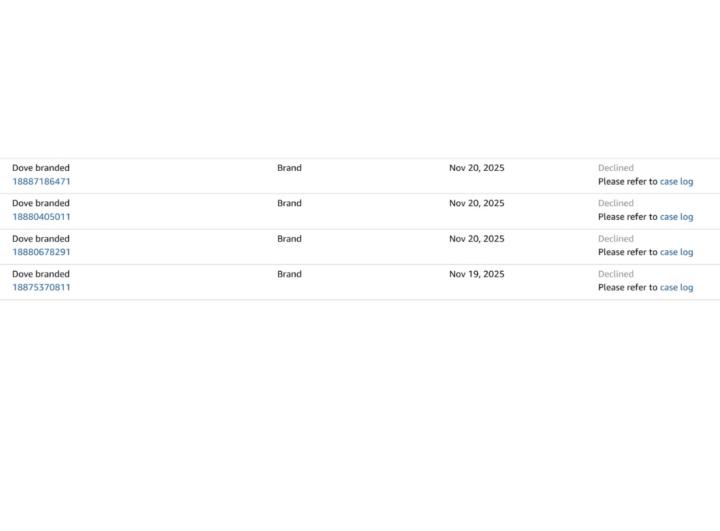Click the Nov 19, 2025 date
The image size is (720, 531).
click(x=476, y=274)
